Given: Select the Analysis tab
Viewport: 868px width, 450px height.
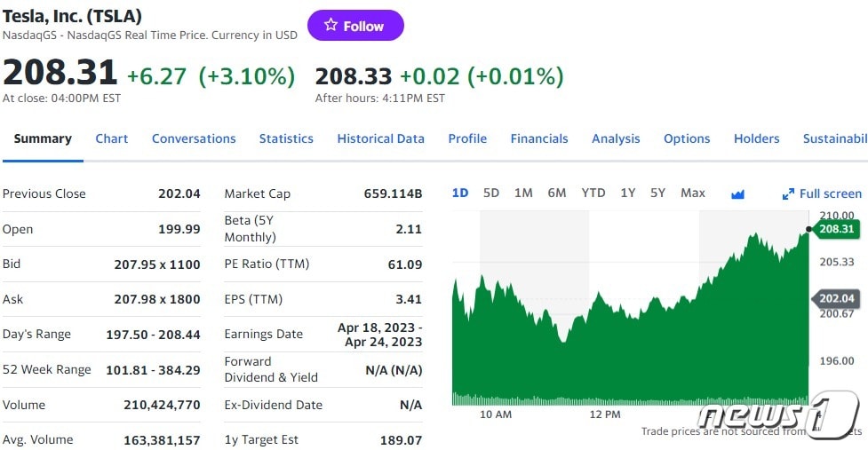Looking at the screenshot, I should (x=616, y=138).
